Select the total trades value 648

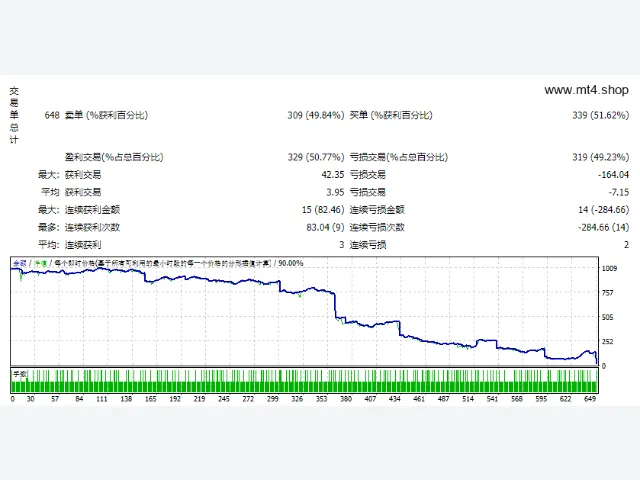coord(52,116)
